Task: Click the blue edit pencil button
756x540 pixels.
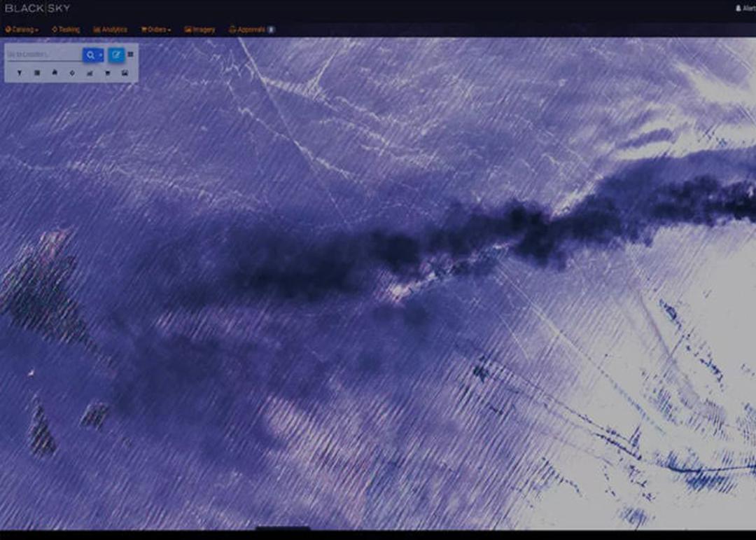Action: (x=115, y=55)
